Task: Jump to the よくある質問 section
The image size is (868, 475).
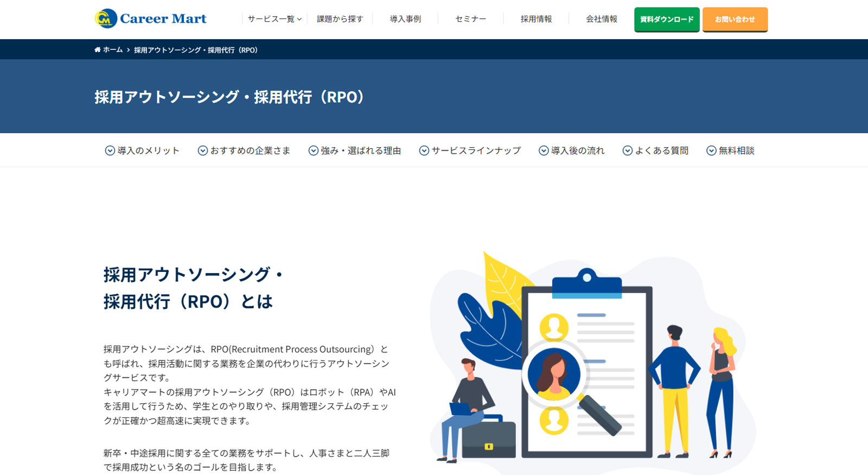Action: click(x=662, y=151)
